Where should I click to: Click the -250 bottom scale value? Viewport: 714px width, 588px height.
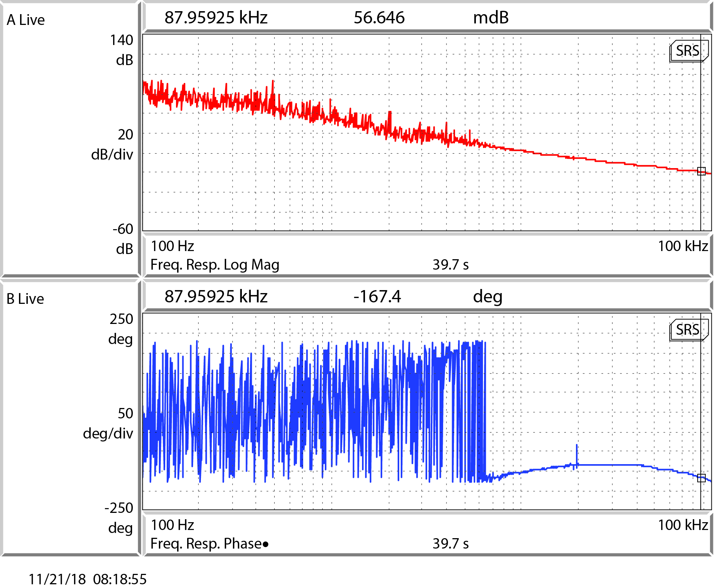coord(119,508)
